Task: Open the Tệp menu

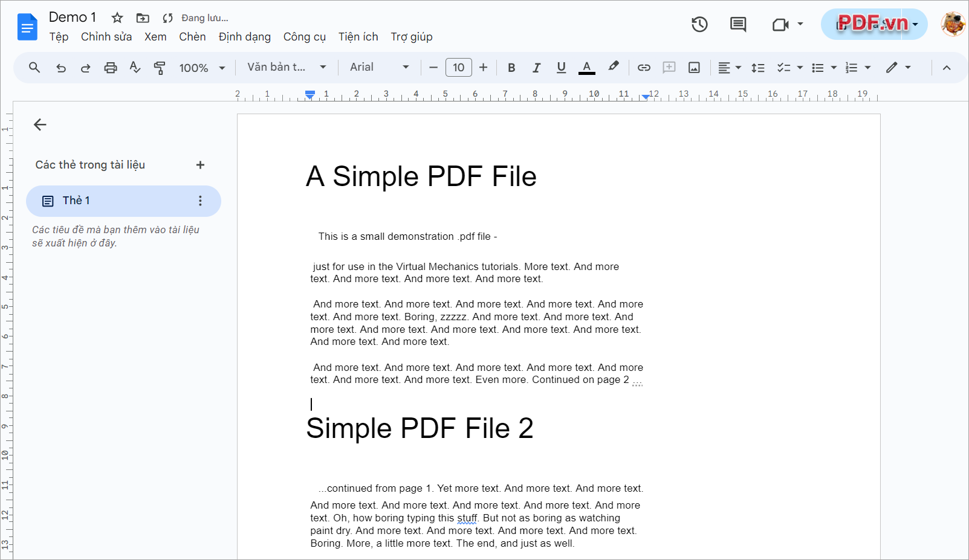Action: 59,37
